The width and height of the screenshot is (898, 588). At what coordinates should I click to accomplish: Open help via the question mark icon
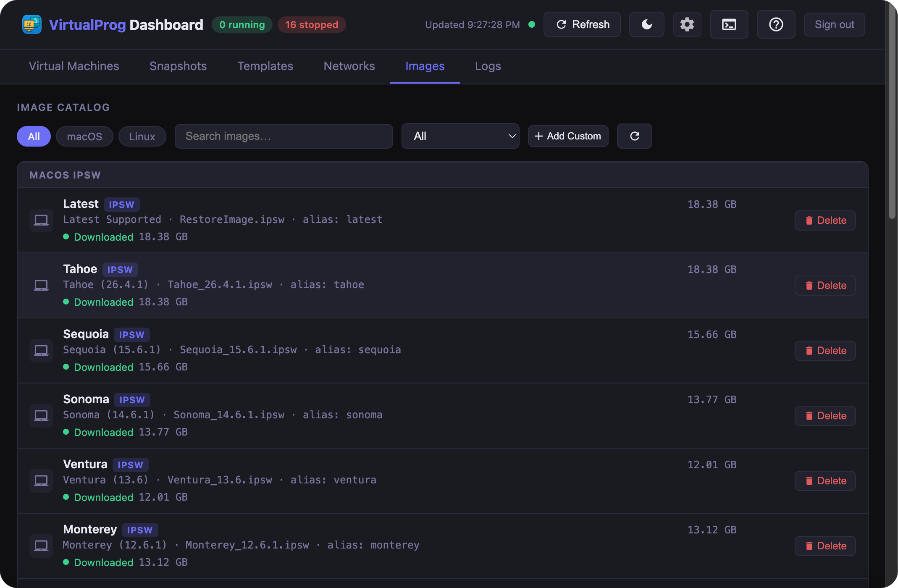[776, 24]
